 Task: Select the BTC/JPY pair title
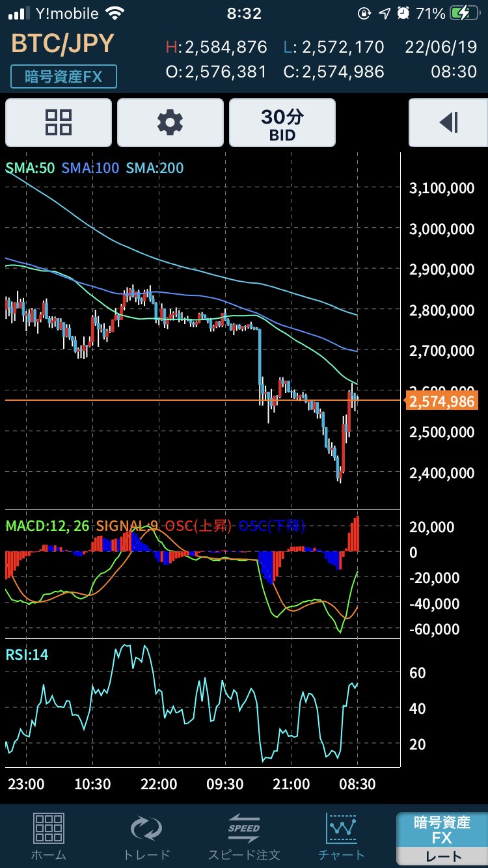[62, 44]
